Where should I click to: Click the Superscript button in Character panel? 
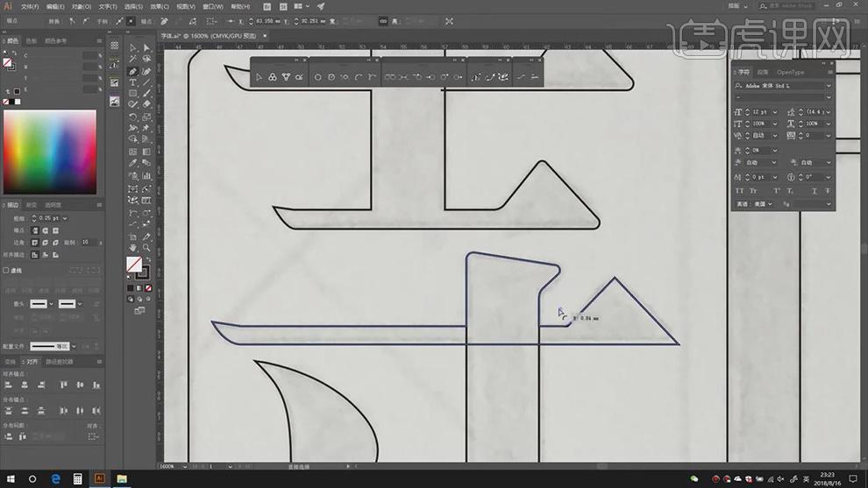(x=777, y=191)
